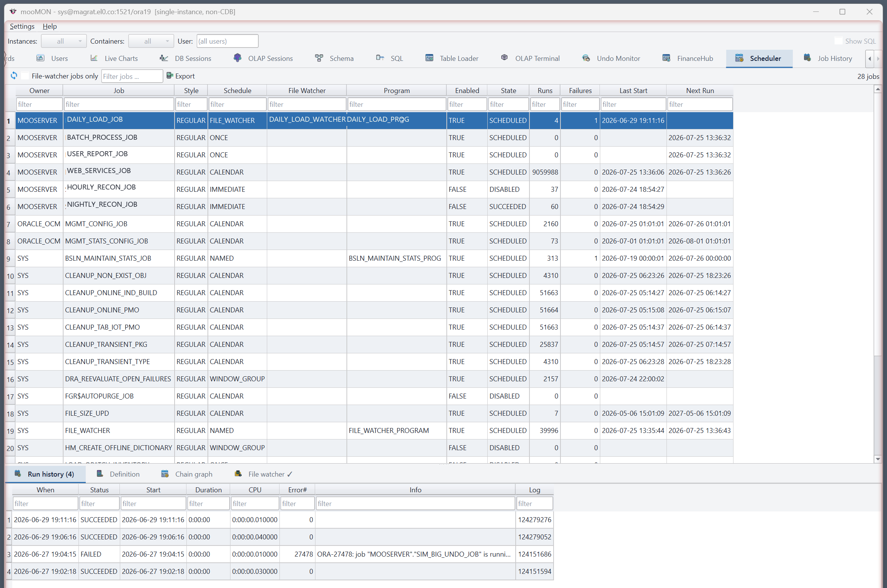This screenshot has width=887, height=588.
Task: Click the OLAP Sessions tab icon
Action: [x=237, y=58]
